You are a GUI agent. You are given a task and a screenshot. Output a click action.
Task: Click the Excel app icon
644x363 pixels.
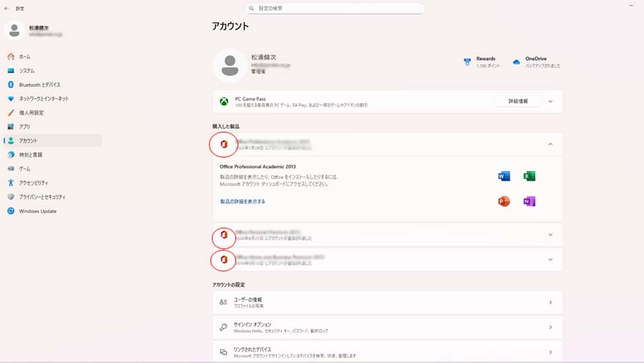click(529, 176)
